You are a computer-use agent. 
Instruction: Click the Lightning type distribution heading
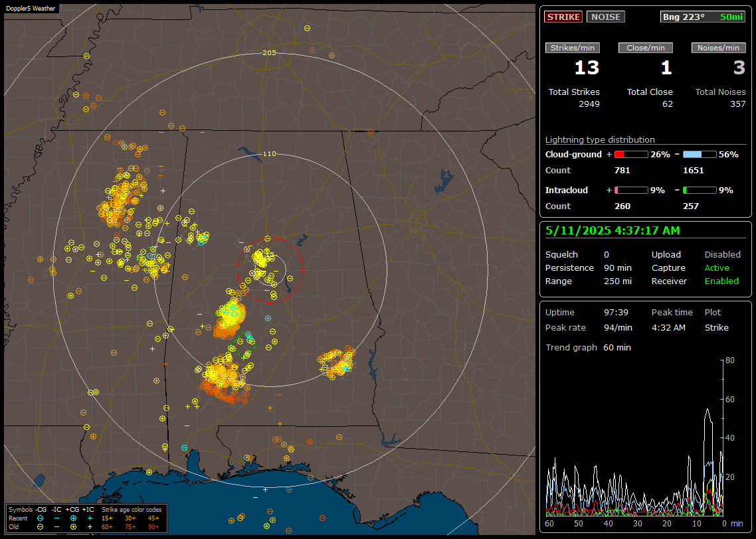[600, 139]
